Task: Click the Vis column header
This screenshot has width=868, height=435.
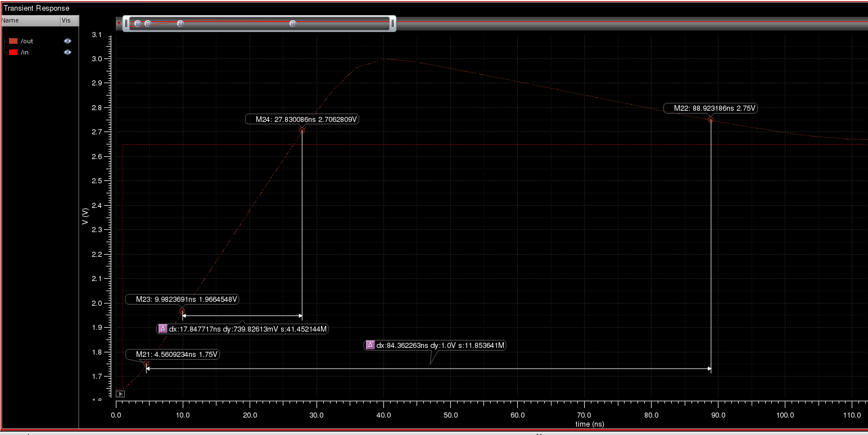Action: point(66,20)
